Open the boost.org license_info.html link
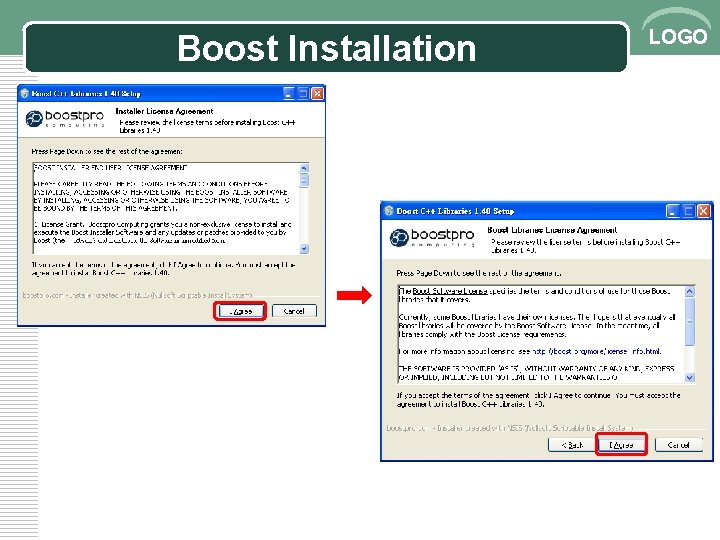The image size is (720, 540). (597, 351)
